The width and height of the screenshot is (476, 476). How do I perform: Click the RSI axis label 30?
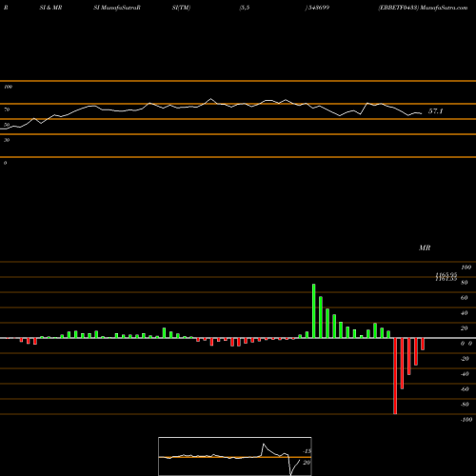coord(7,140)
